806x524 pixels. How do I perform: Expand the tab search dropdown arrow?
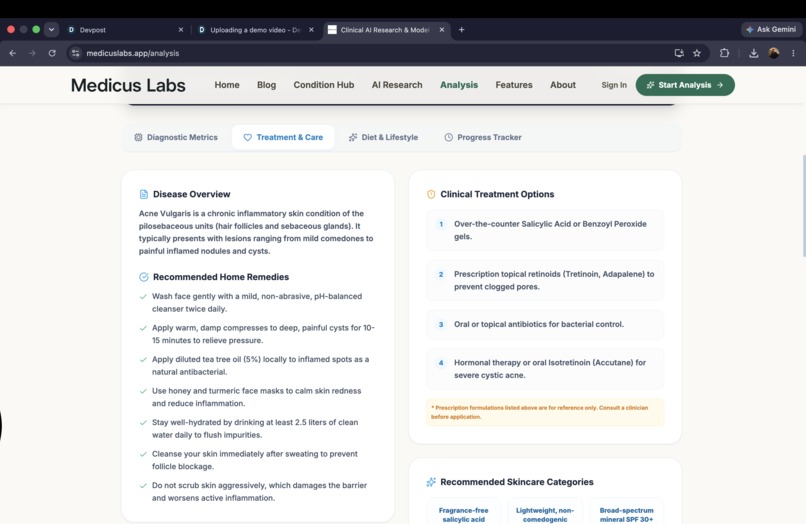[x=51, y=30]
